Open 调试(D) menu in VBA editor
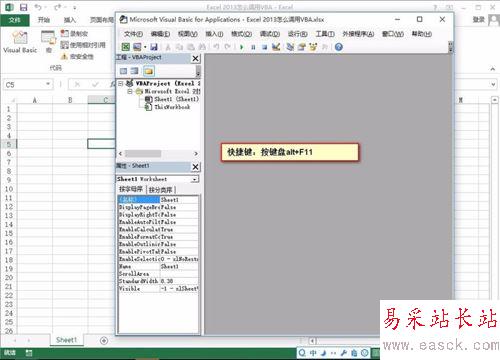Image resolution: width=500 pixels, height=360 pixels. (270, 34)
